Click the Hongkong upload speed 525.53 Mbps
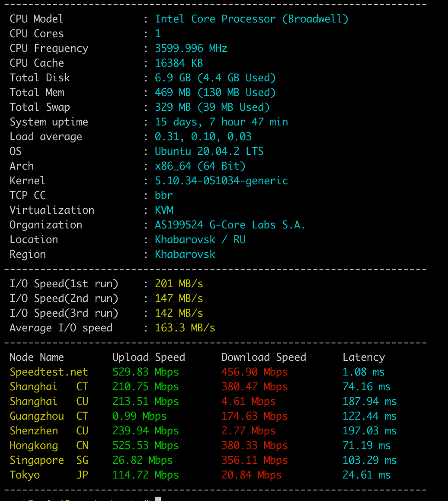 point(145,446)
